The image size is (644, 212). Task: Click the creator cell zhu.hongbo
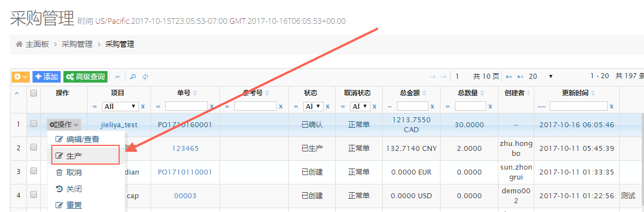click(516, 149)
